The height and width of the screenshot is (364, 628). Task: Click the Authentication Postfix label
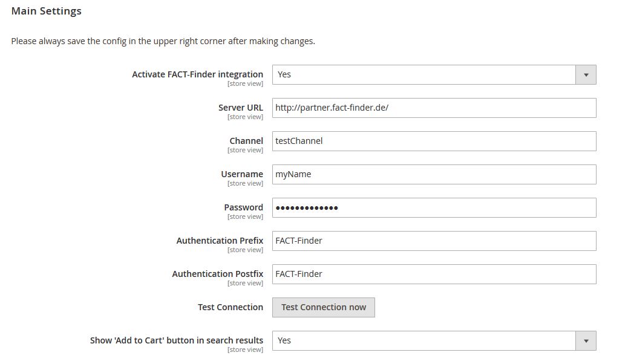click(x=217, y=274)
